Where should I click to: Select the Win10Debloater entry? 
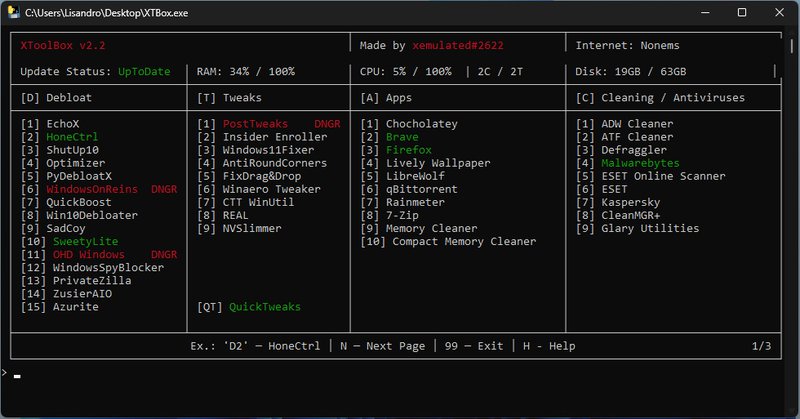coord(79,215)
